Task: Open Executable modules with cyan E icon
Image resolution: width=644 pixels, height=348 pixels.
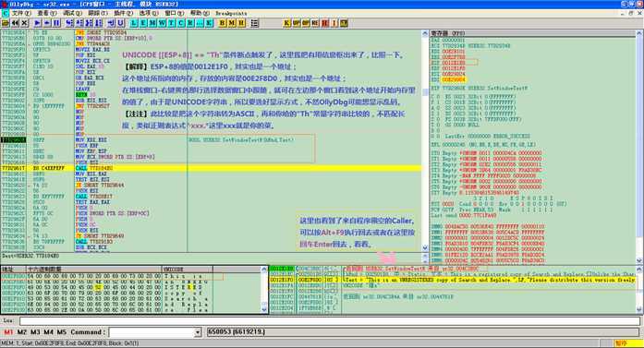Action: [143, 23]
